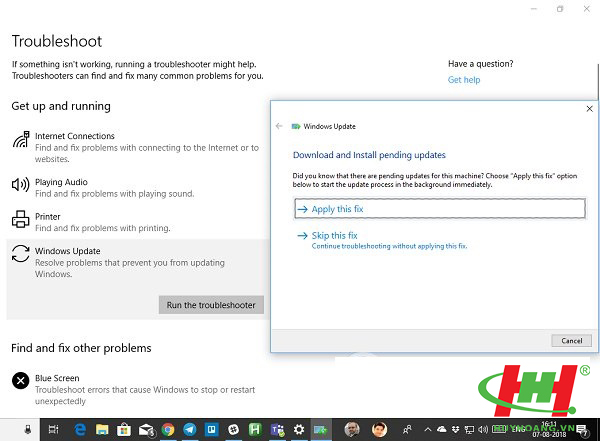Open green H app in taskbar

[x=255, y=430]
